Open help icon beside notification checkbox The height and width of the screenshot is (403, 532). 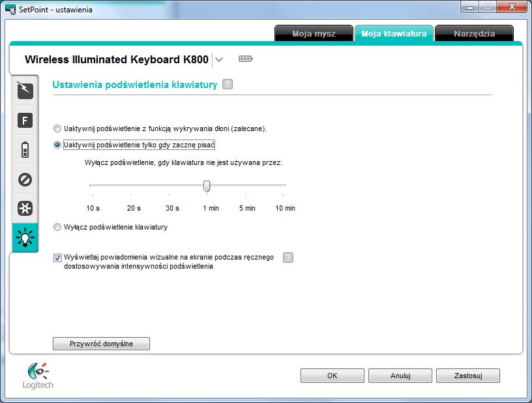click(x=288, y=258)
